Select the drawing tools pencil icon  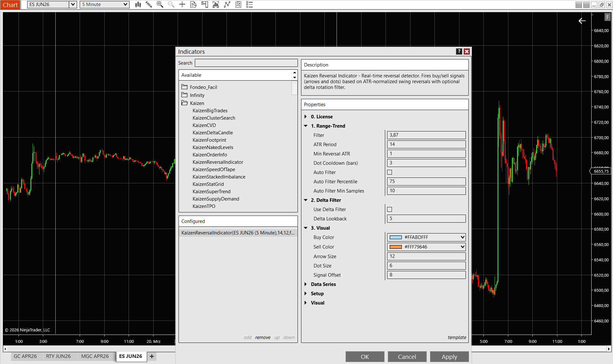tap(149, 4)
